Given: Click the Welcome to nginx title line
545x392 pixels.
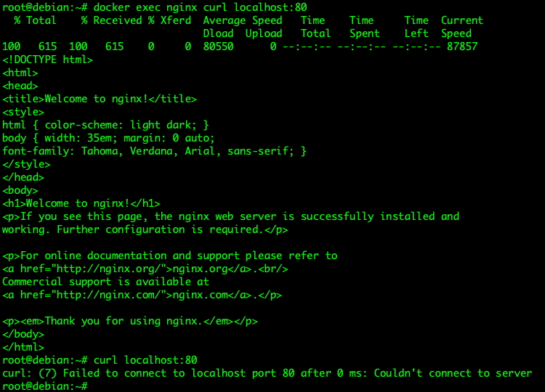Looking at the screenshot, I should 100,99.
